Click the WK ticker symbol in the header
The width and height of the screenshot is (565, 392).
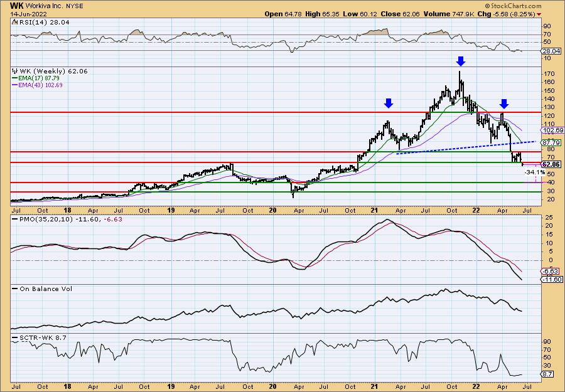click(16, 6)
